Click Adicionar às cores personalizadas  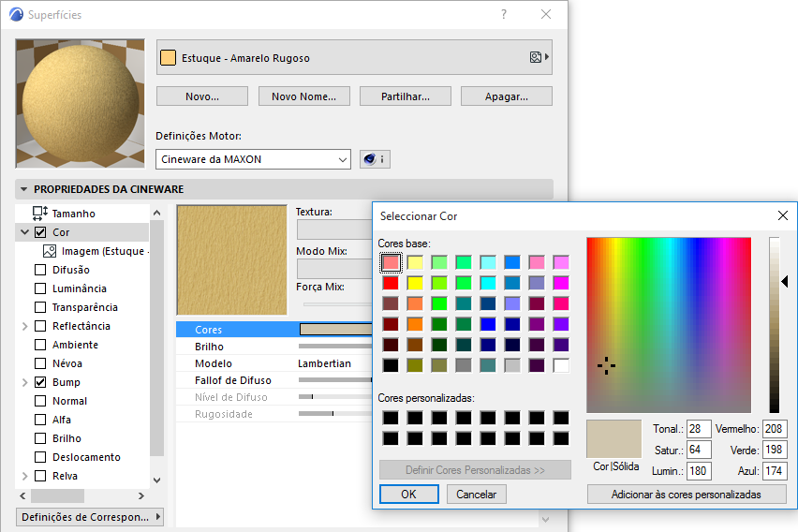coord(687,495)
